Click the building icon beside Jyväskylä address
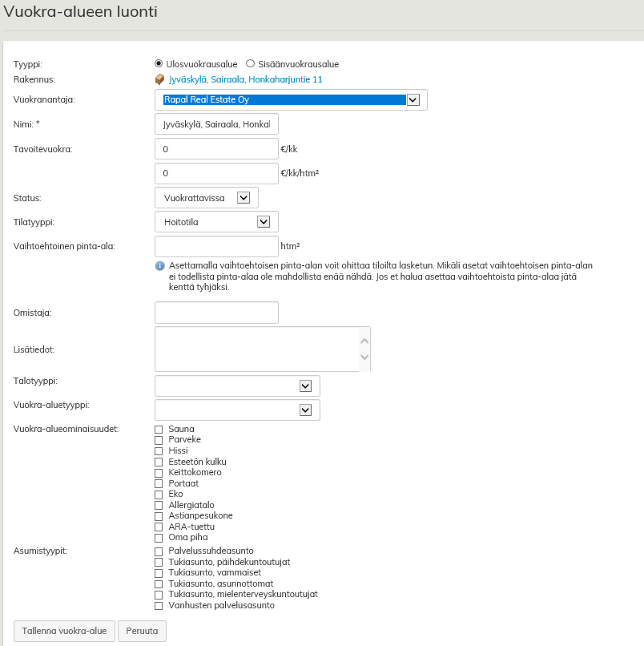 click(x=159, y=79)
